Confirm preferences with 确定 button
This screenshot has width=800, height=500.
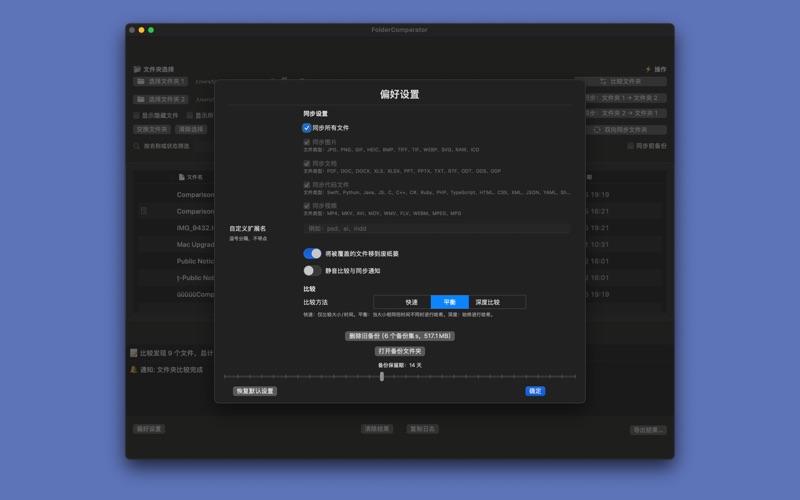(x=535, y=391)
